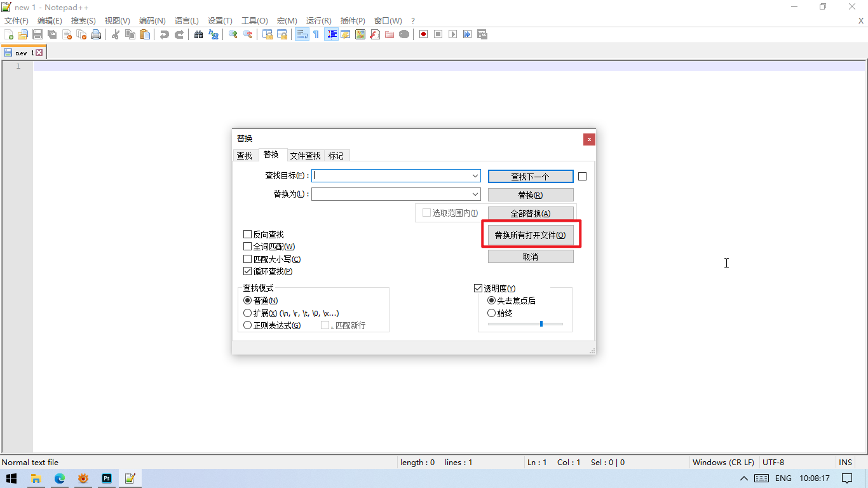
Task: Toggle the Indent Guide toolbar icon
Action: pos(331,34)
